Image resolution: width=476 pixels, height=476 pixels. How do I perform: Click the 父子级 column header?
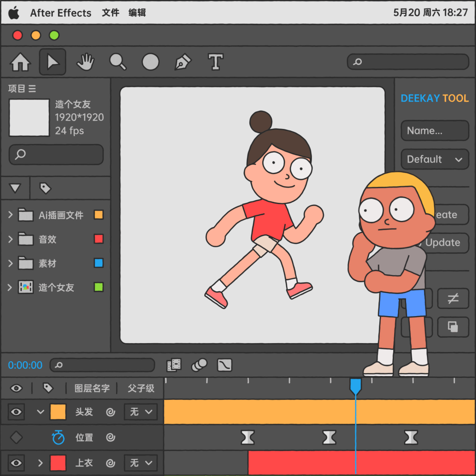(141, 388)
